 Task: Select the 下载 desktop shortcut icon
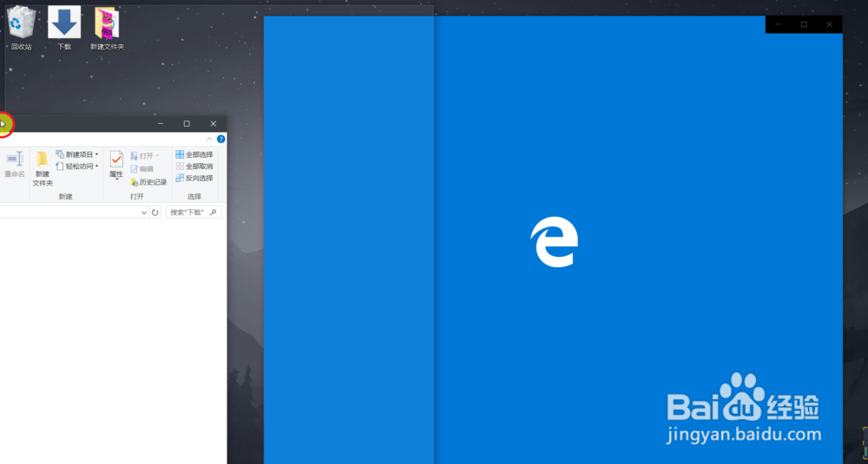click(64, 28)
